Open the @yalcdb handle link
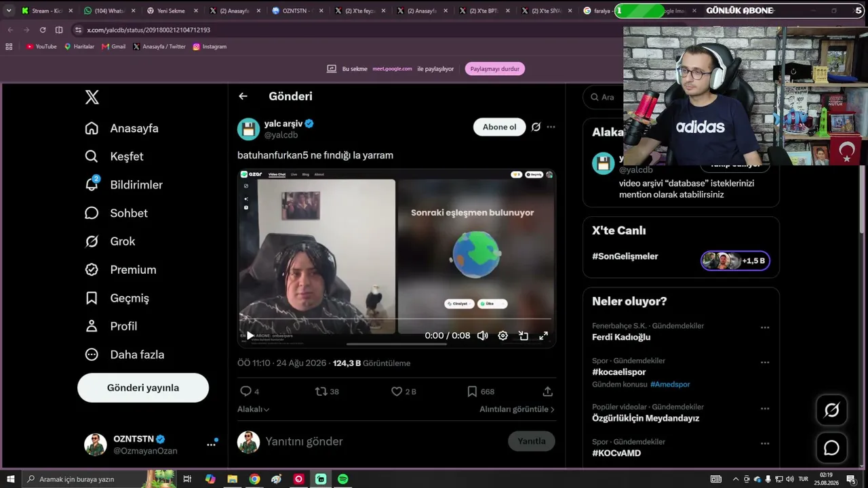Screen dimensions: 868x488 tap(281, 135)
